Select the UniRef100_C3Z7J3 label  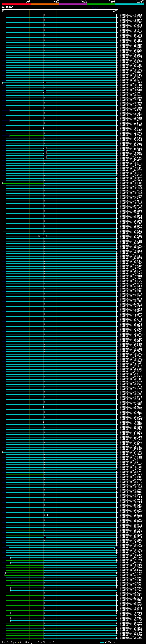[131, 239]
